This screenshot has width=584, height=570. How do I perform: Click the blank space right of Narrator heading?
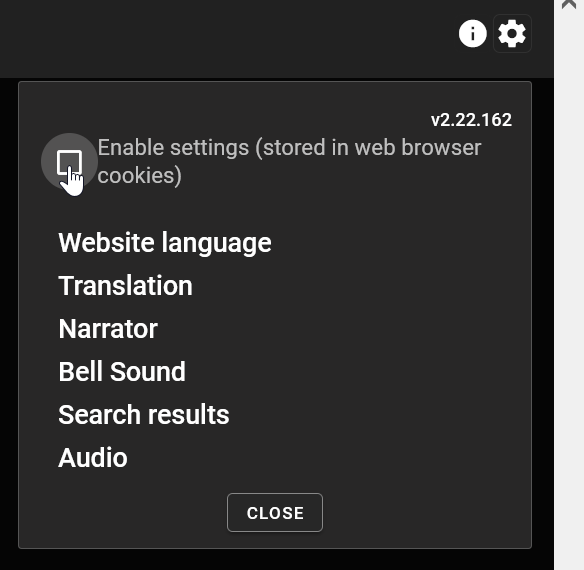pos(335,329)
